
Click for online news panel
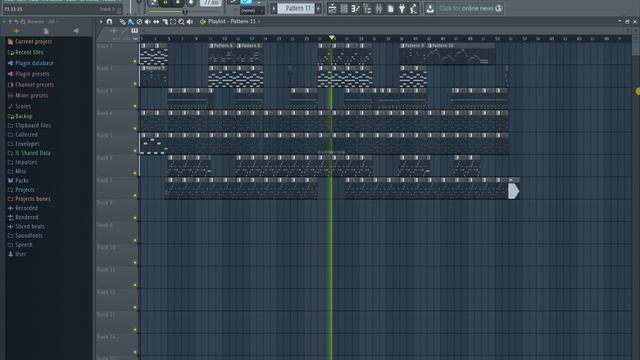coord(470,8)
